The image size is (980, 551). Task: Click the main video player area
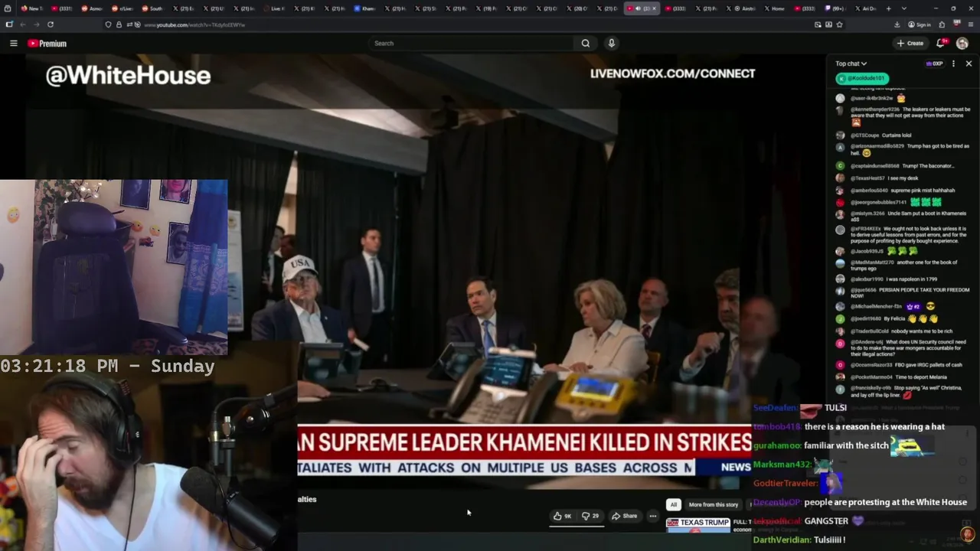pos(413,272)
